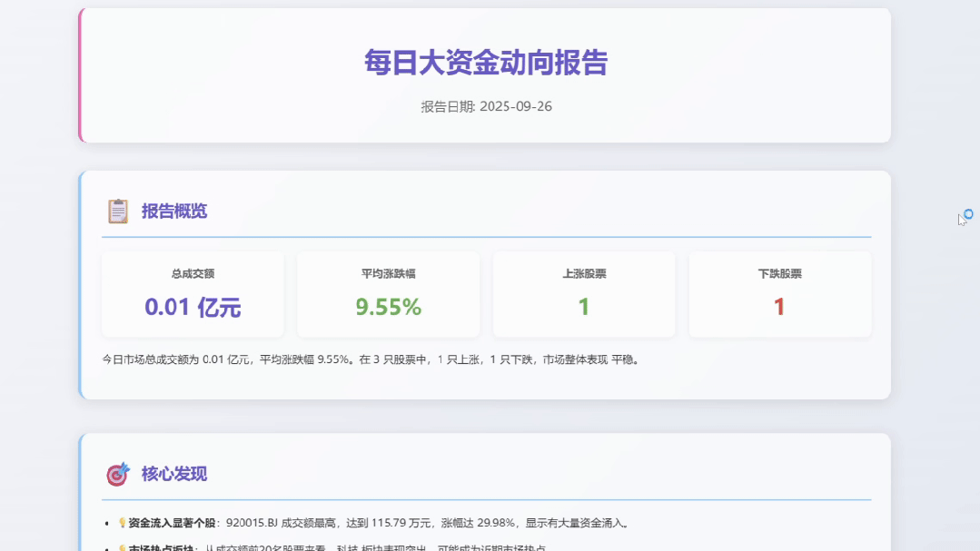980x551 pixels.
Task: Click the 核心发现 section heading
Action: point(174,474)
